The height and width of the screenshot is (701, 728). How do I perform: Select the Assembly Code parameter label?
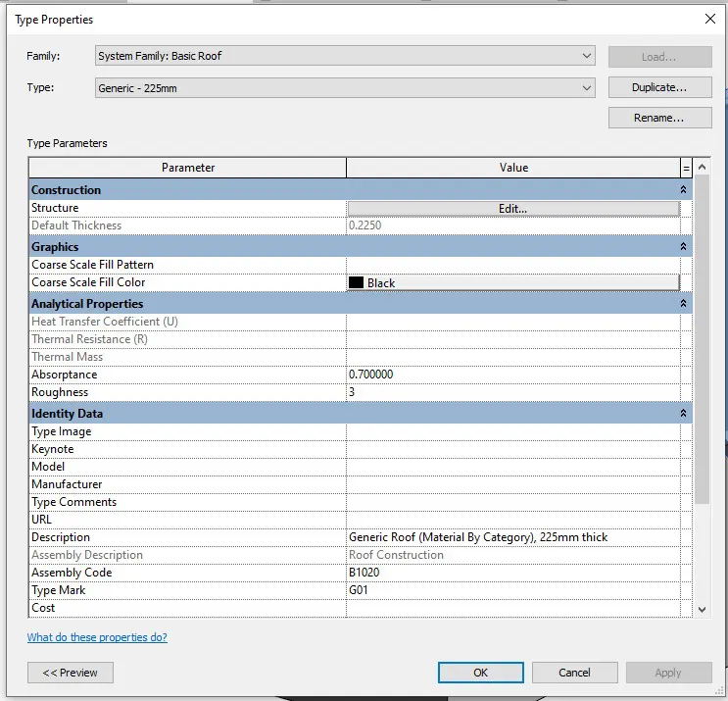click(x=72, y=573)
